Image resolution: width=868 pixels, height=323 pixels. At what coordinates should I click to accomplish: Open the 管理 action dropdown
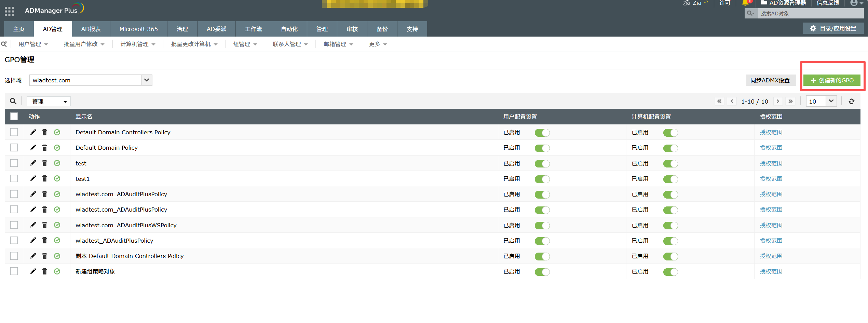pos(49,102)
